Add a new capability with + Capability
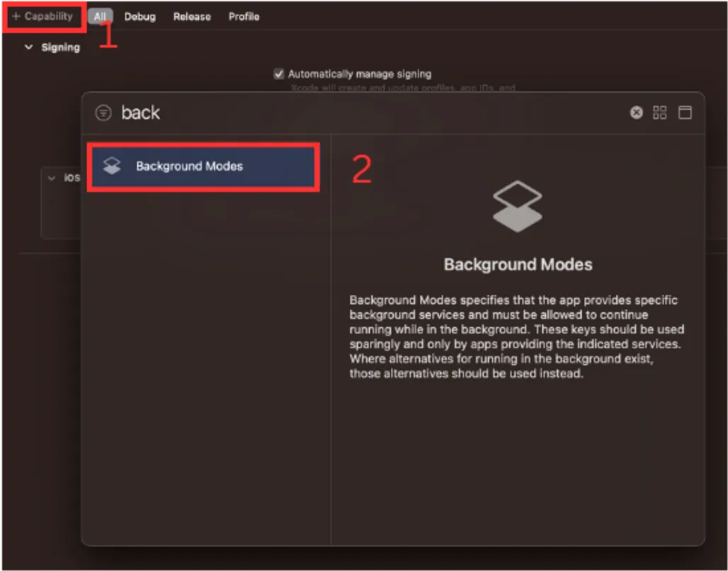The image size is (728, 571). click(42, 17)
